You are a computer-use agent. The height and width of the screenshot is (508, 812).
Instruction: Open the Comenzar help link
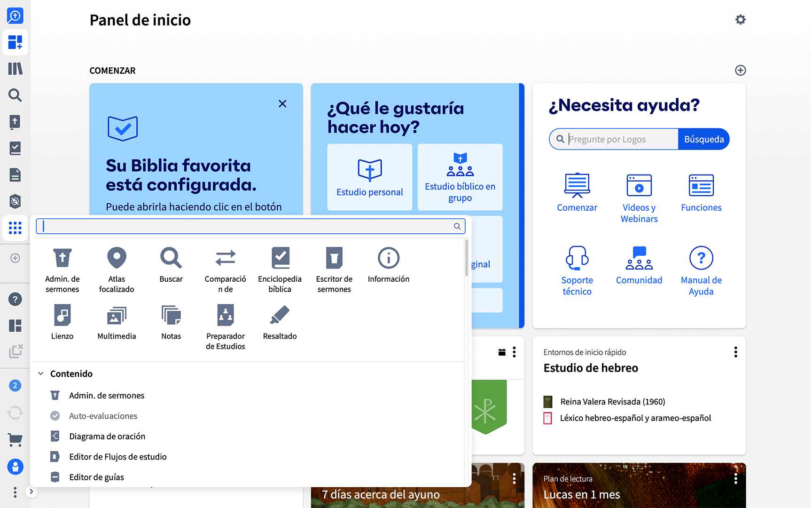[x=577, y=193]
